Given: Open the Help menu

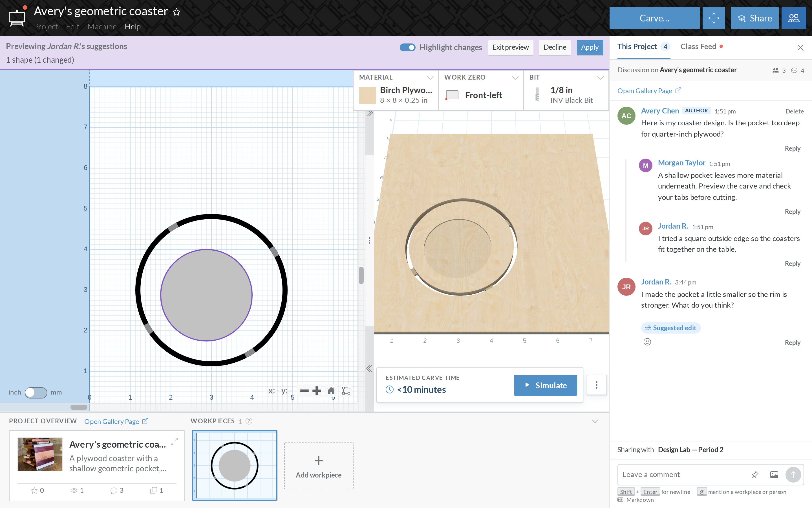Looking at the screenshot, I should tap(133, 27).
